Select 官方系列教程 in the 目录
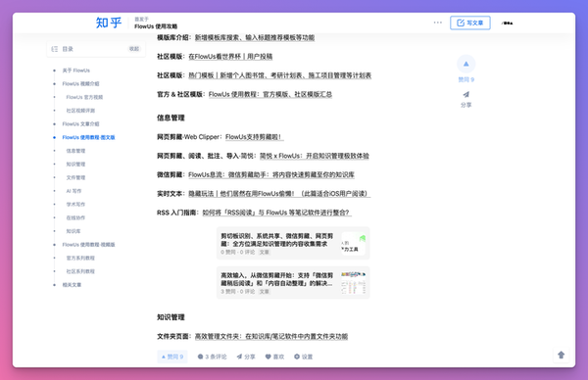This screenshot has height=380, width=588. [x=80, y=259]
